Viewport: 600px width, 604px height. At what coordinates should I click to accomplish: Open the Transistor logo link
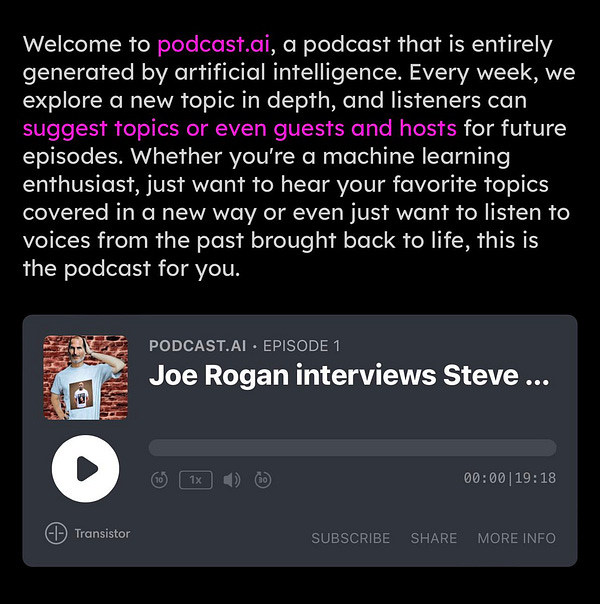pos(87,533)
